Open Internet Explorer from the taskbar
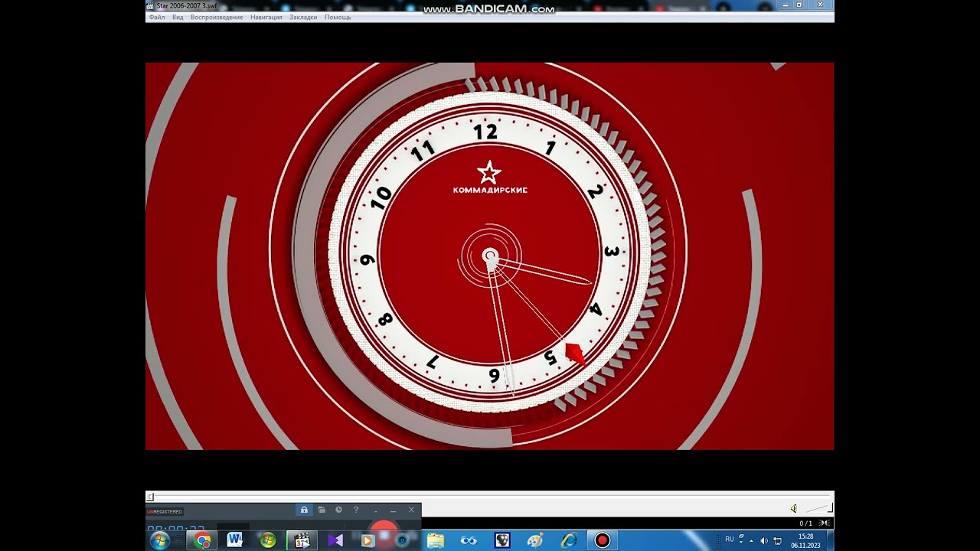Image resolution: width=980 pixels, height=551 pixels. click(x=569, y=540)
